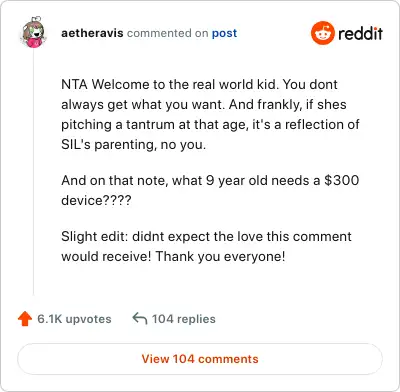The image size is (400, 392).
Task: Click the "Thank you everyone!" sentence
Action: coord(220,257)
